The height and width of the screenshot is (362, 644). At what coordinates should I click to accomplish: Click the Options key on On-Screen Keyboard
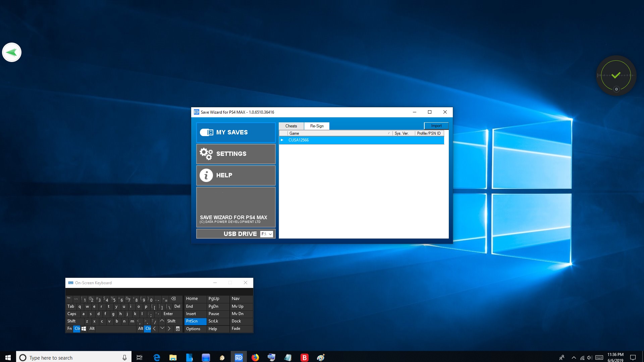[x=195, y=329]
